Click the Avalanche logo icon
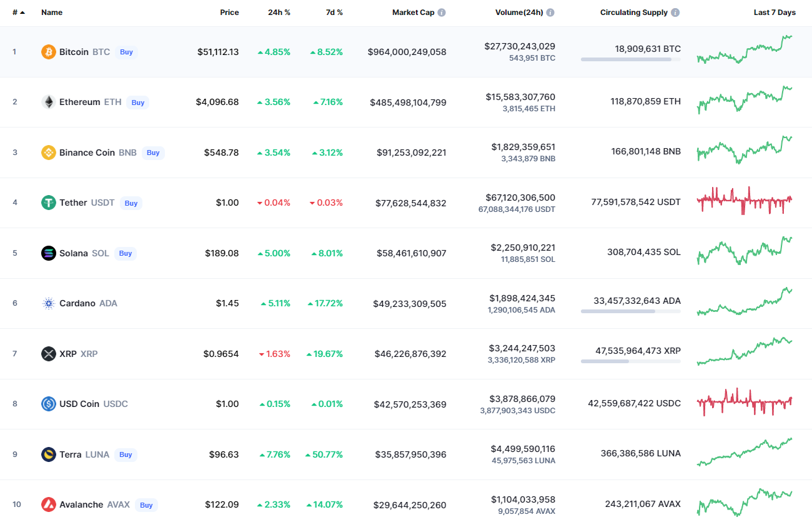 (x=48, y=504)
